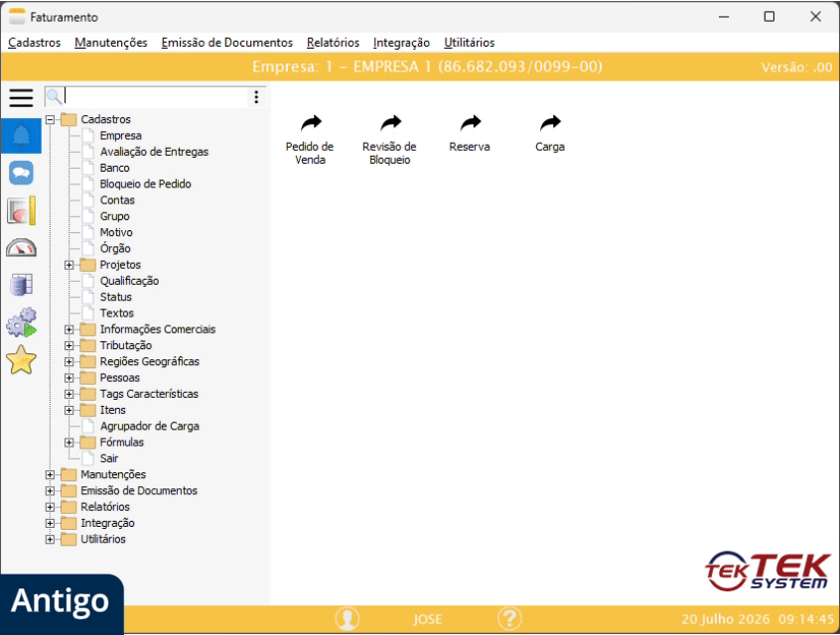Expand Informações Comerciais folder
The height and width of the screenshot is (635, 840).
[x=69, y=329]
